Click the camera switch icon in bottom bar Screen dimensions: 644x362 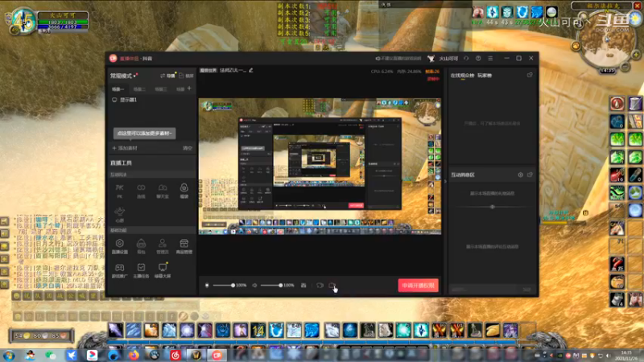[320, 286]
